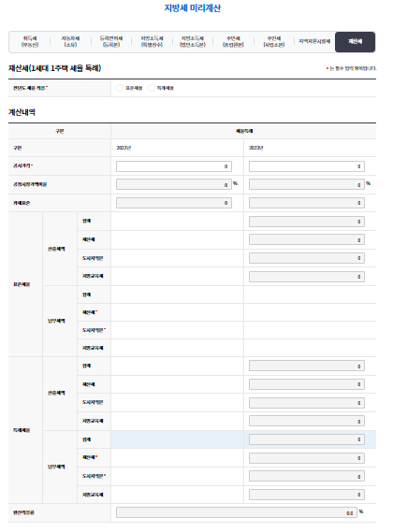Click the 2022년 공시가격 input field
This screenshot has width=393, height=532.
click(x=174, y=166)
